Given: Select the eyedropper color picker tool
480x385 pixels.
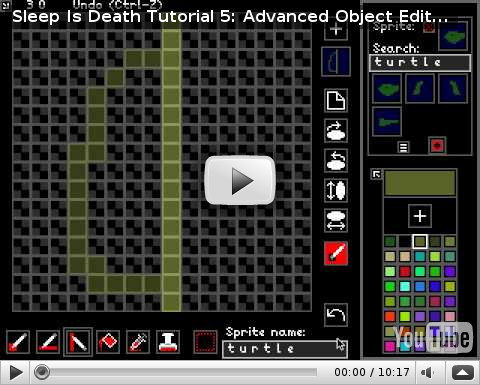Looking at the screenshot, I should 138,342.
